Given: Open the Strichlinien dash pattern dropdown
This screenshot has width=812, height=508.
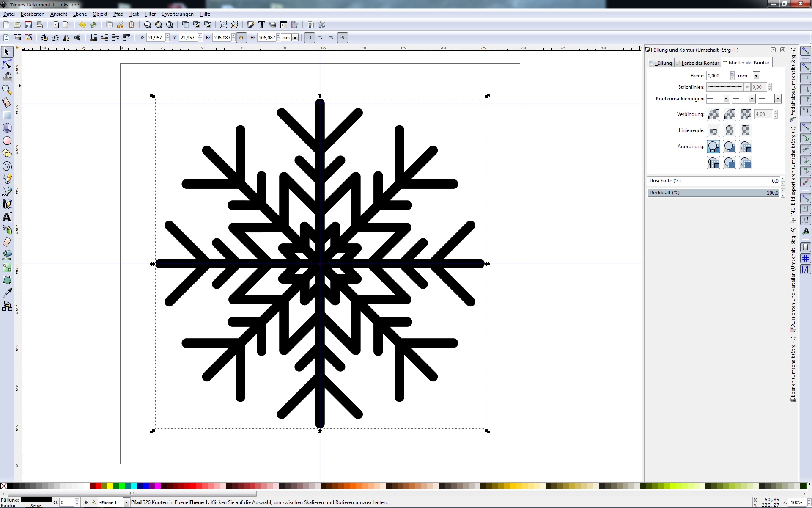Looking at the screenshot, I should tap(746, 87).
